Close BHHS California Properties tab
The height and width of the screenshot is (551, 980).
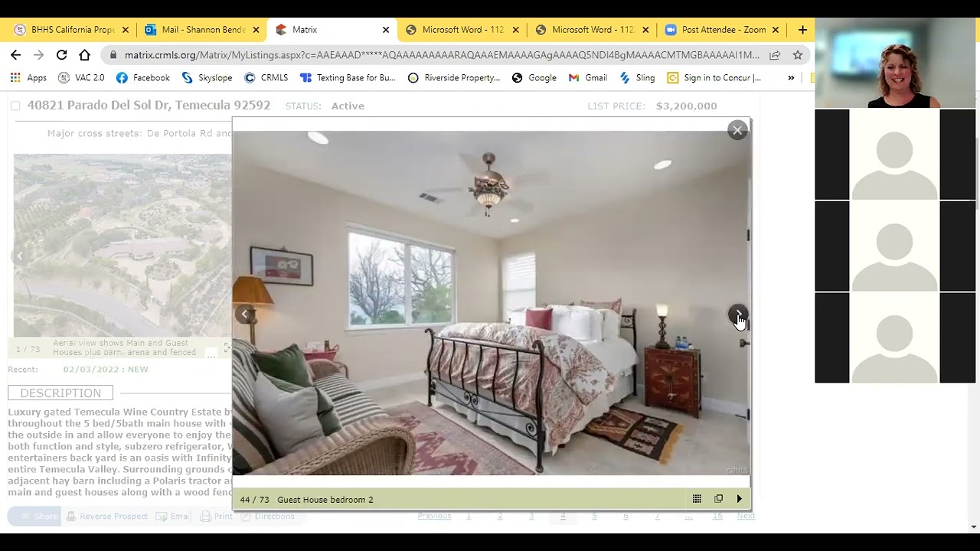[126, 30]
